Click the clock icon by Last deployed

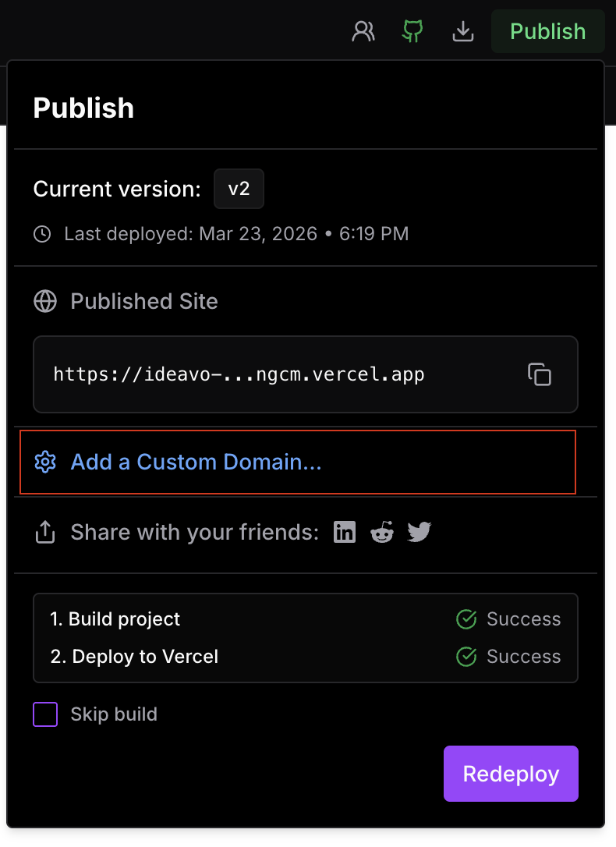coord(43,234)
